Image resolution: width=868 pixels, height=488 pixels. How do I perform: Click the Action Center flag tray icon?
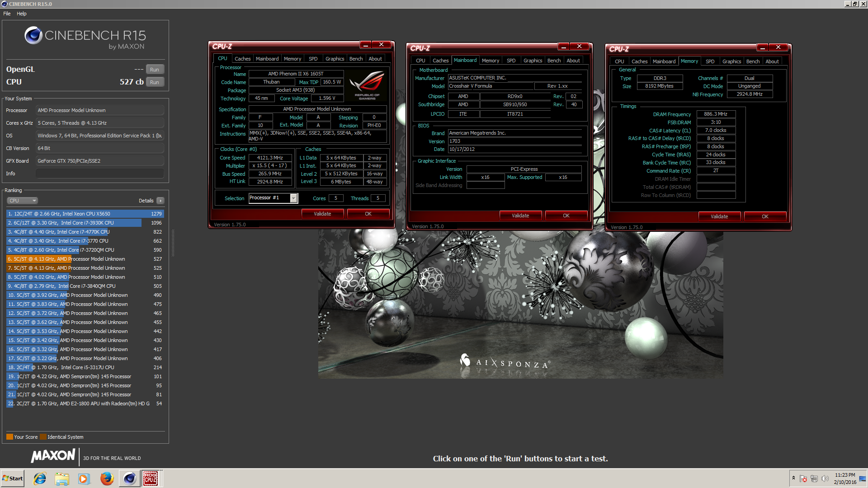click(803, 479)
